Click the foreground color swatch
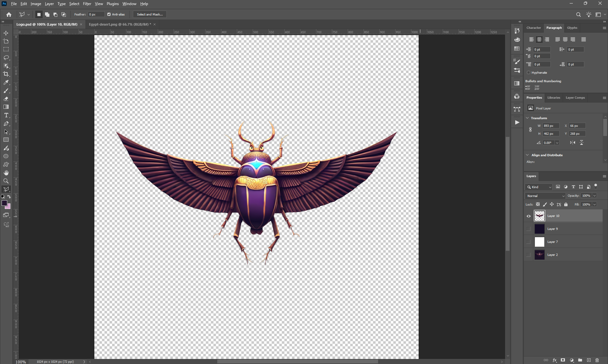This screenshot has width=608, height=364. click(4, 203)
